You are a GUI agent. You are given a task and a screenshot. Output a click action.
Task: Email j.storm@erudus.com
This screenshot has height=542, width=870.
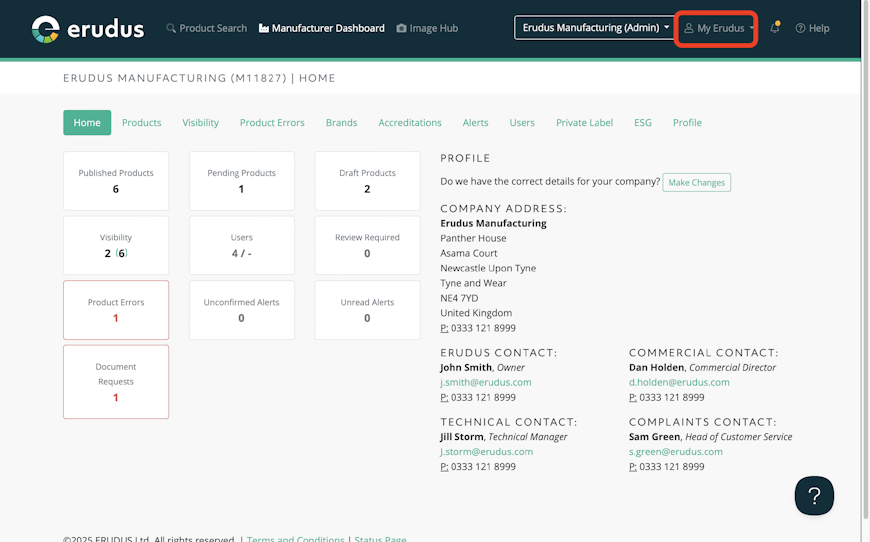(487, 452)
